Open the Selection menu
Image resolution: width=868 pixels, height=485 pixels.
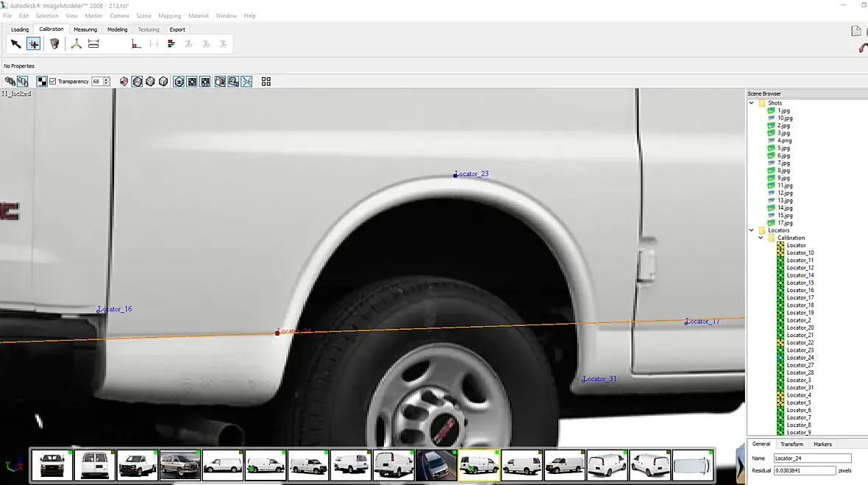click(x=47, y=15)
